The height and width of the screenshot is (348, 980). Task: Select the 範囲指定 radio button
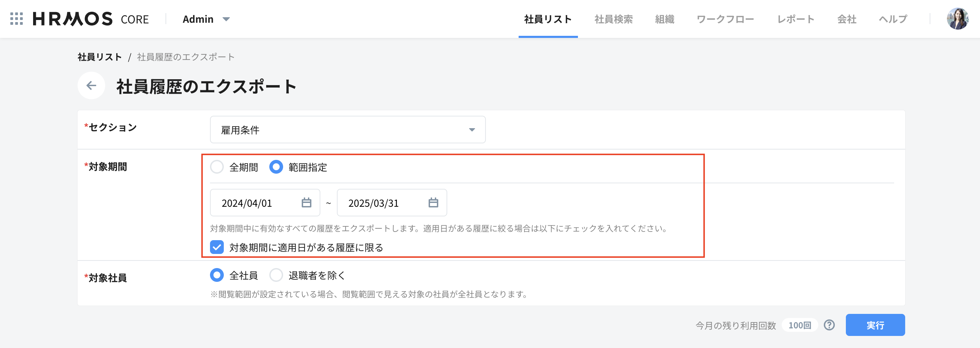tap(276, 167)
